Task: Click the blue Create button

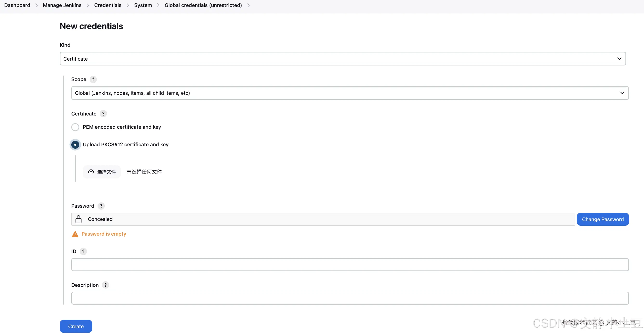Action: 76,326
